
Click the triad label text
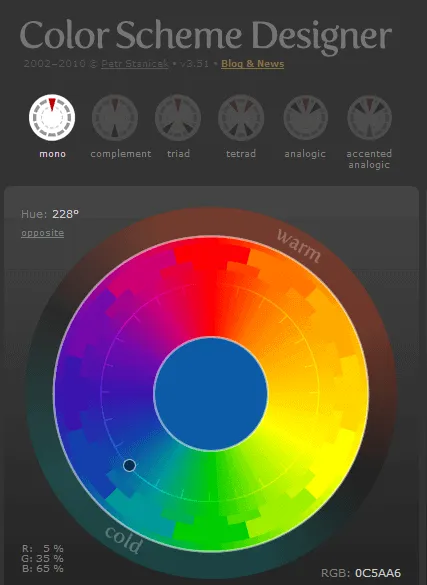178,154
